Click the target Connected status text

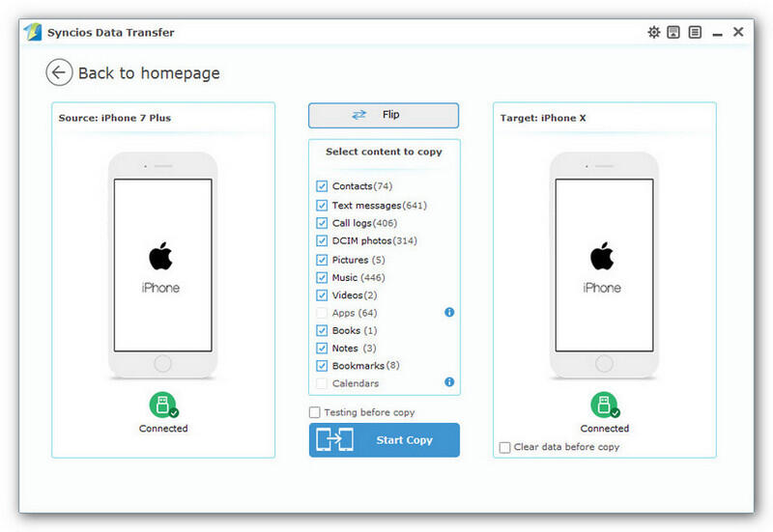point(605,429)
